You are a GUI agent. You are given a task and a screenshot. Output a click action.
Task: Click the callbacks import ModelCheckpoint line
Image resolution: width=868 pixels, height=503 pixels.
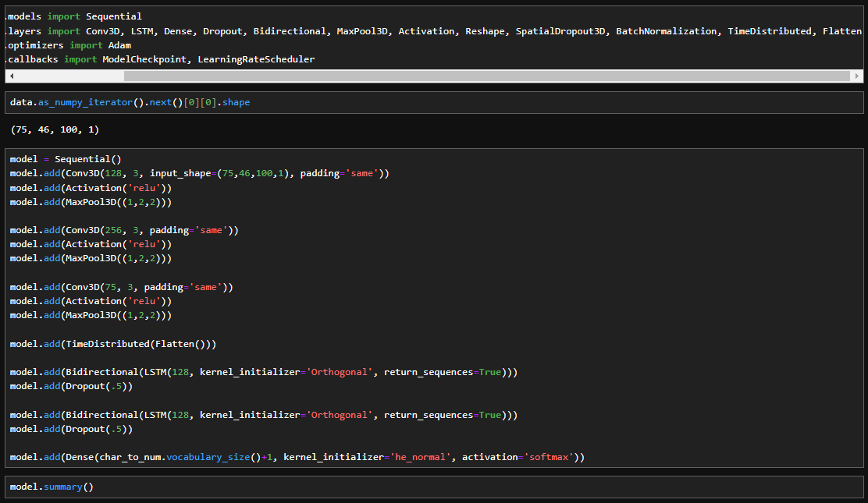(x=160, y=59)
